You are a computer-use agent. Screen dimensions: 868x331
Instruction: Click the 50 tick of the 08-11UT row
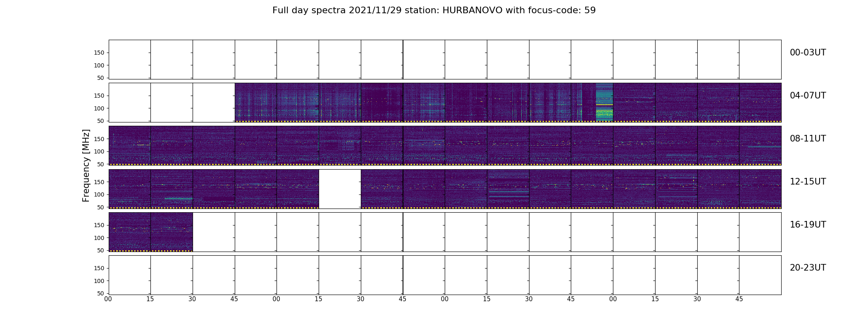[101, 164]
